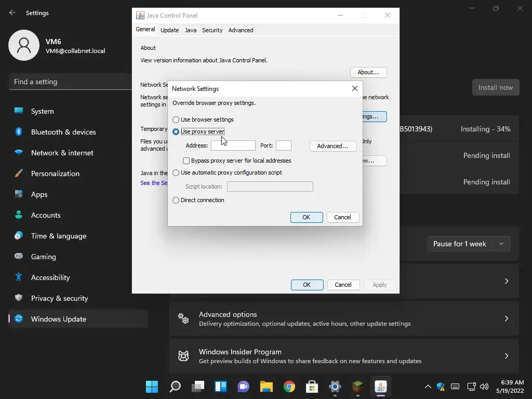Screen dimensions: 532x399
Task: Go back in Settings with arrow
Action: (12, 12)
